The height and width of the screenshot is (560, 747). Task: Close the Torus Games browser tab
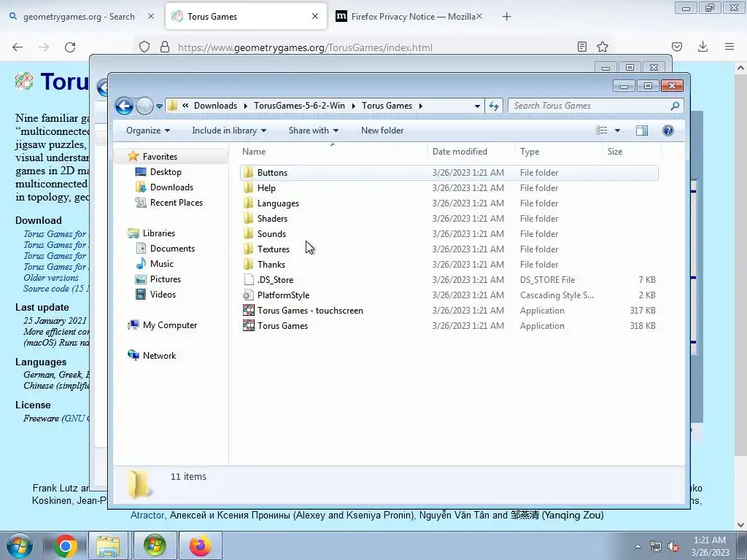coord(315,16)
